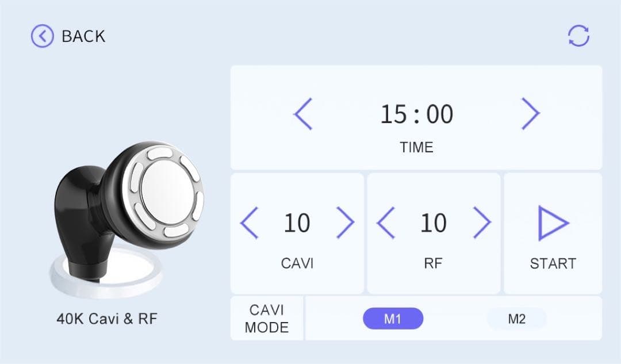Click the circular back arrow icon
Viewport: 621px width, 364px height.
click(42, 36)
